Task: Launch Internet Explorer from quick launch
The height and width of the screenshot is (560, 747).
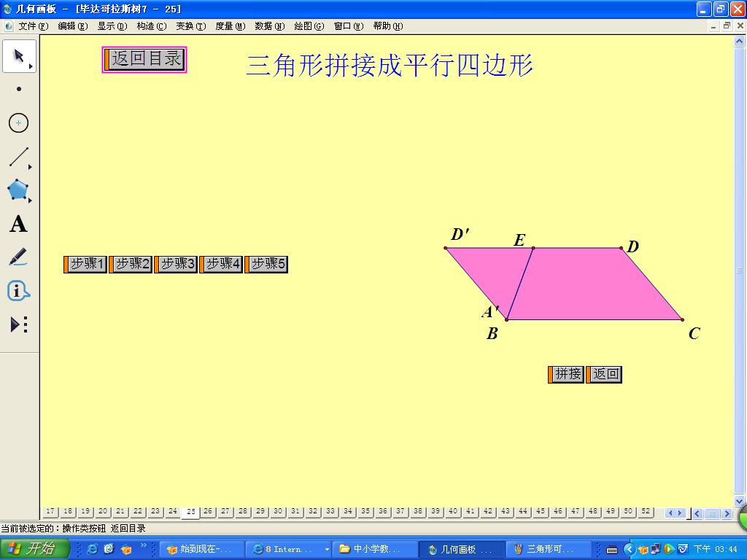Action: point(93,550)
